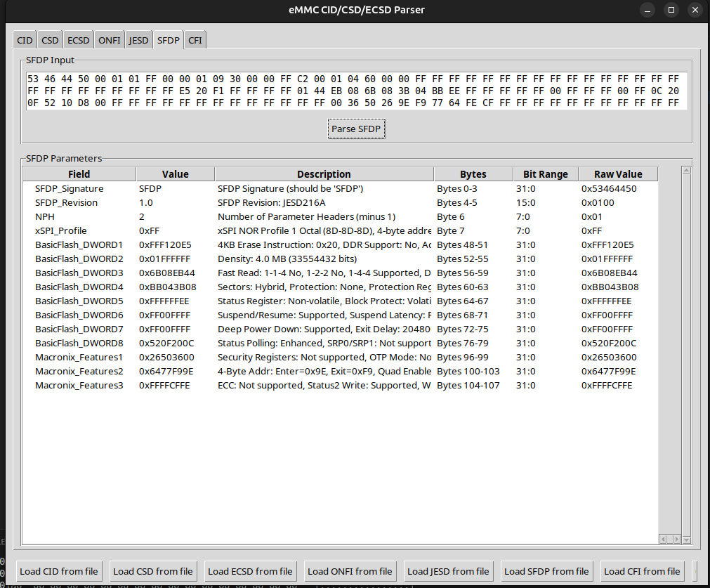Click the 'SFDP Revision: JESD216A' description
This screenshot has width=710, height=588.
(x=272, y=202)
